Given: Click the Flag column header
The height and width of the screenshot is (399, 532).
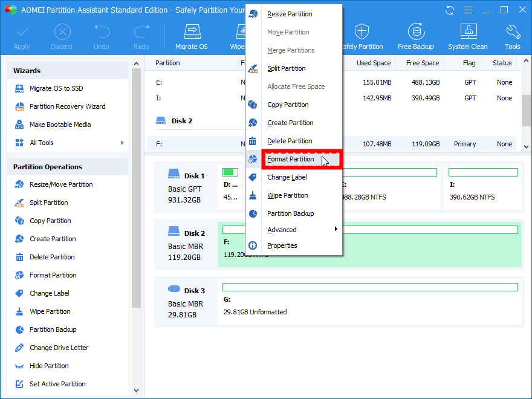Looking at the screenshot, I should click(469, 63).
